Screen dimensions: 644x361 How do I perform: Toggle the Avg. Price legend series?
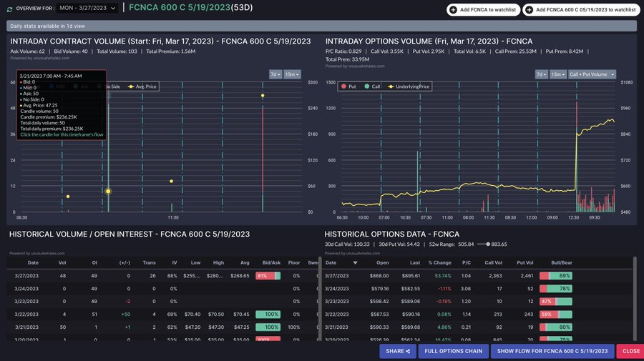pyautogui.click(x=142, y=86)
